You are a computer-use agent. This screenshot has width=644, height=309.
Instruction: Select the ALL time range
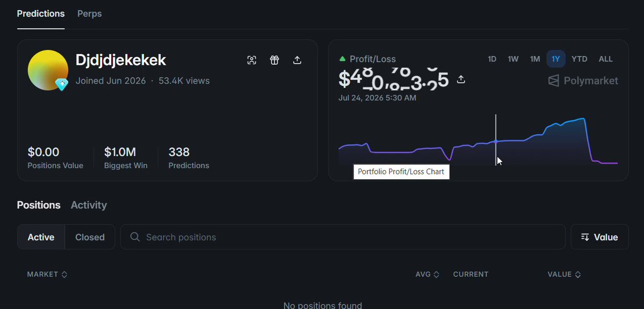[x=606, y=59]
